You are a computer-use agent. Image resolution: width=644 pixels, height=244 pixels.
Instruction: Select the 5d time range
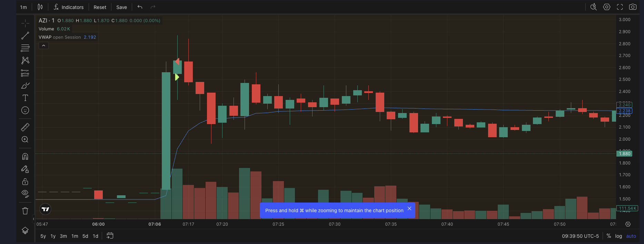pyautogui.click(x=85, y=236)
